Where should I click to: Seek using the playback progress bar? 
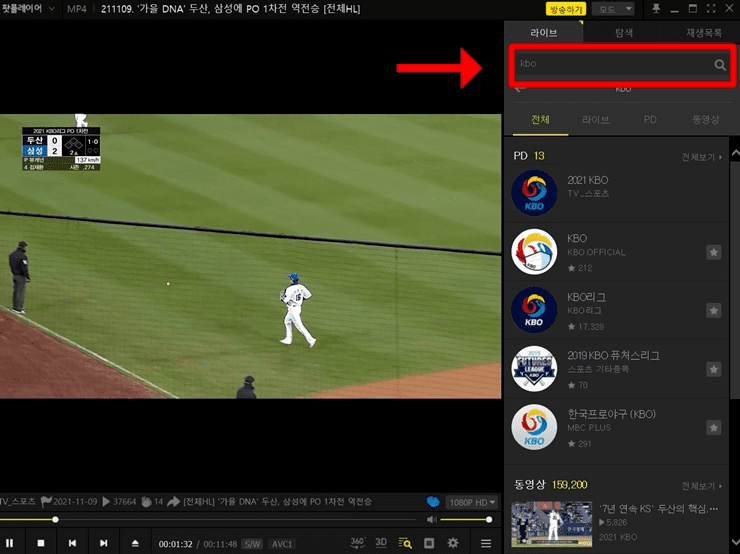208,520
